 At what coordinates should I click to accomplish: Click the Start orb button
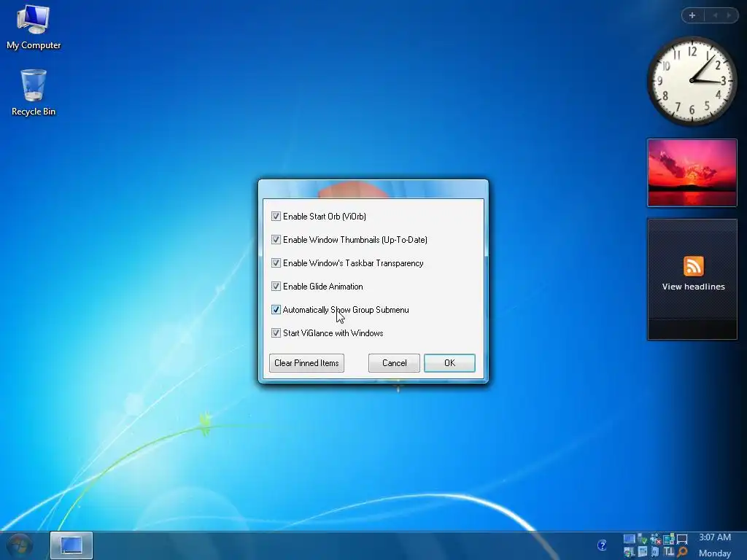pos(20,545)
